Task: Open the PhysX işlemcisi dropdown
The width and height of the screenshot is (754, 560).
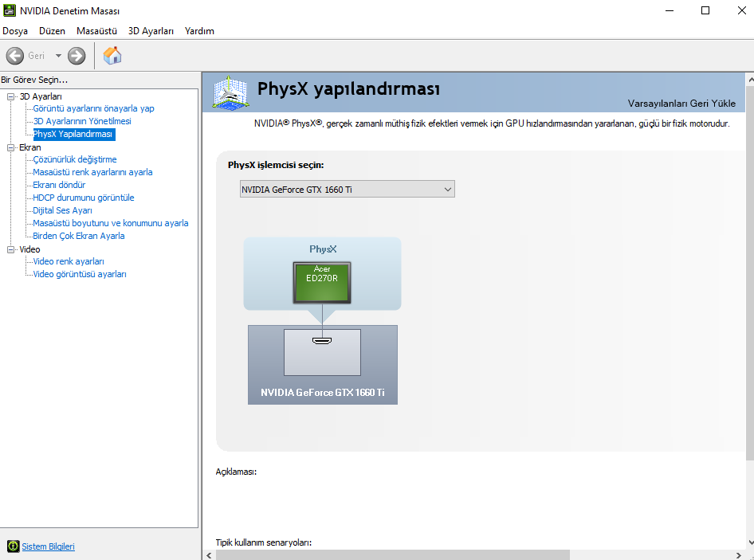Action: (x=348, y=189)
